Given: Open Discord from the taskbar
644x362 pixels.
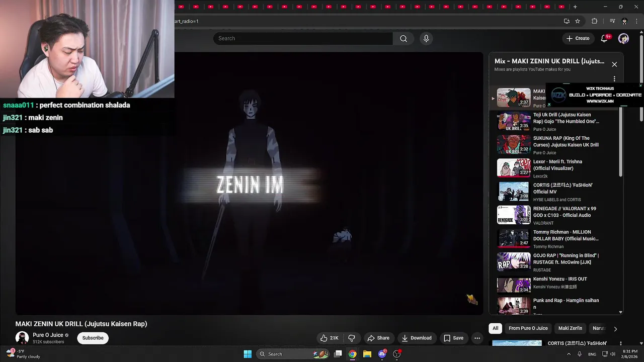Looking at the screenshot, I should point(382,354).
